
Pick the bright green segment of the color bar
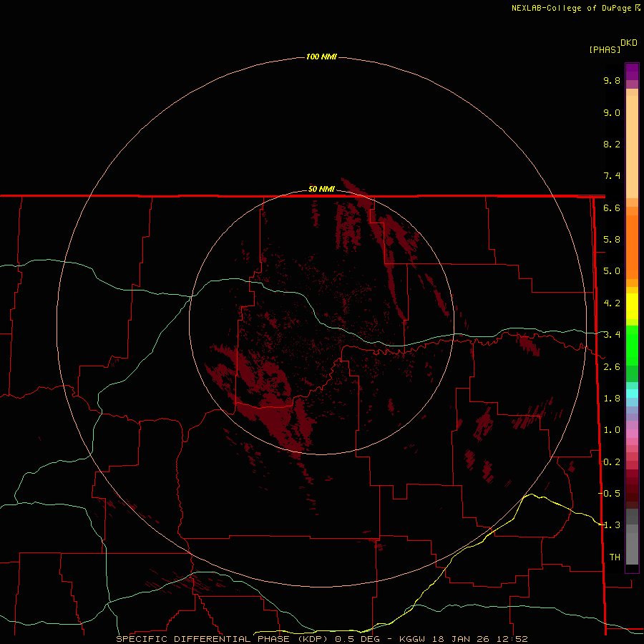(632, 346)
